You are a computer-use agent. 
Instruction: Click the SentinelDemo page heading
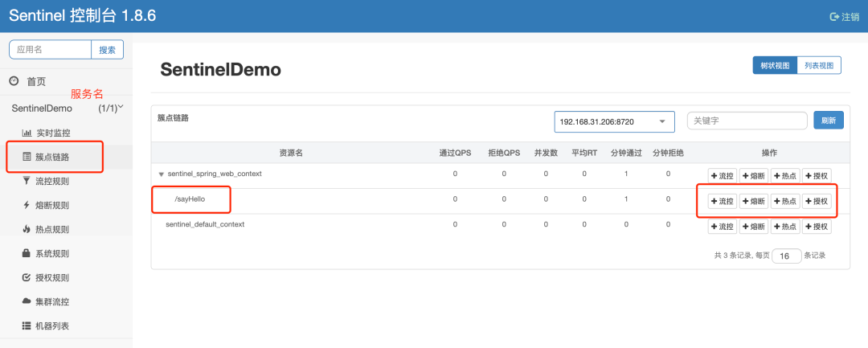coord(221,70)
